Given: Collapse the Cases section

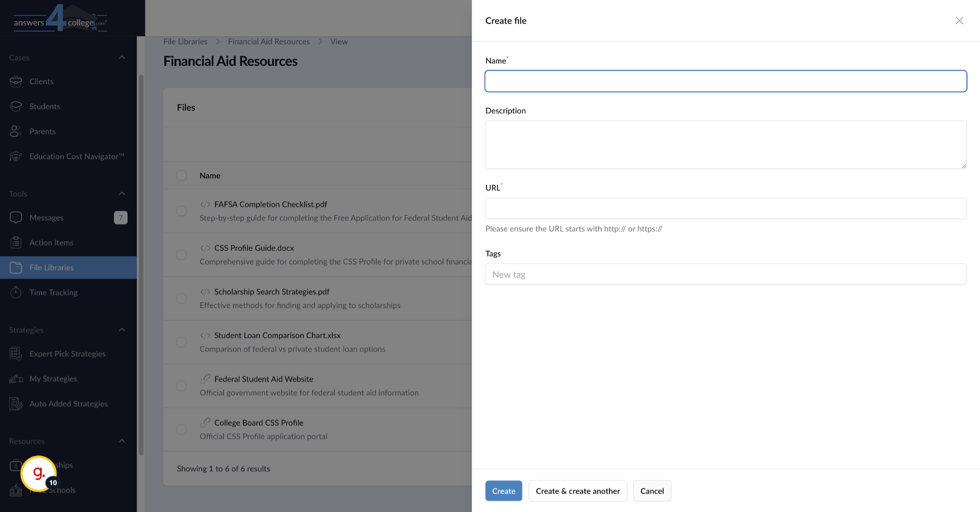Looking at the screenshot, I should (122, 57).
